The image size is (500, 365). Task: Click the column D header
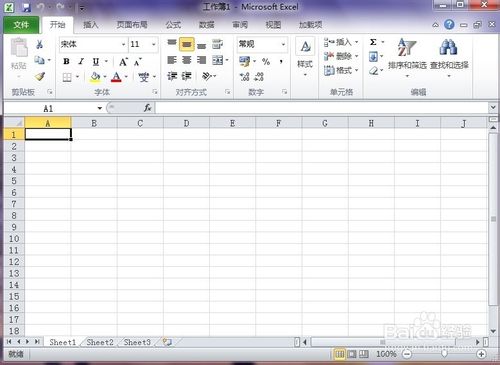click(x=186, y=123)
